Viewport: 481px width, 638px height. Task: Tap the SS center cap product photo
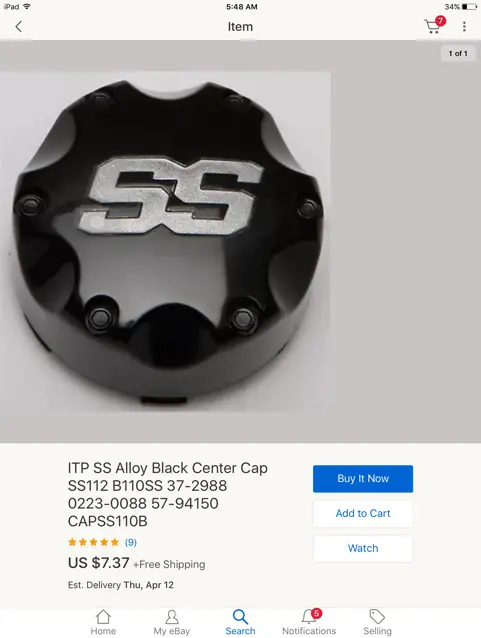165,242
